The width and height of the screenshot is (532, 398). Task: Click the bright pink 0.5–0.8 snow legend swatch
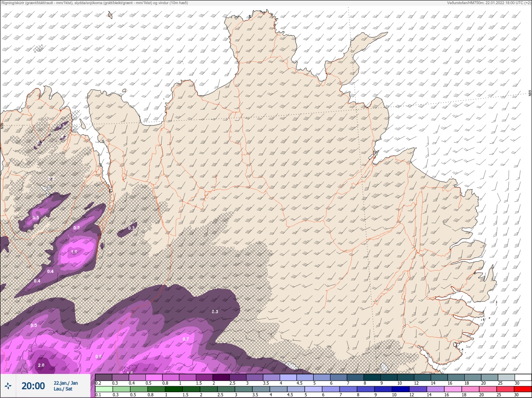click(154, 377)
